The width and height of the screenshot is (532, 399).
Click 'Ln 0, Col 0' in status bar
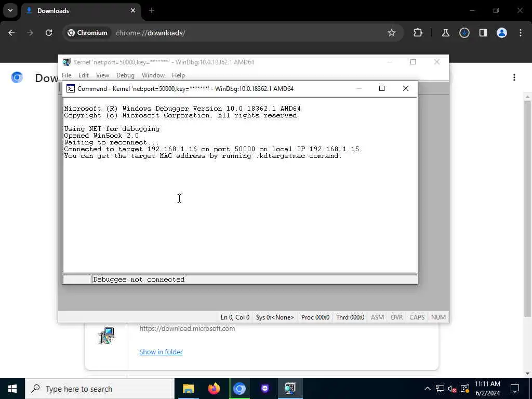[x=235, y=317]
